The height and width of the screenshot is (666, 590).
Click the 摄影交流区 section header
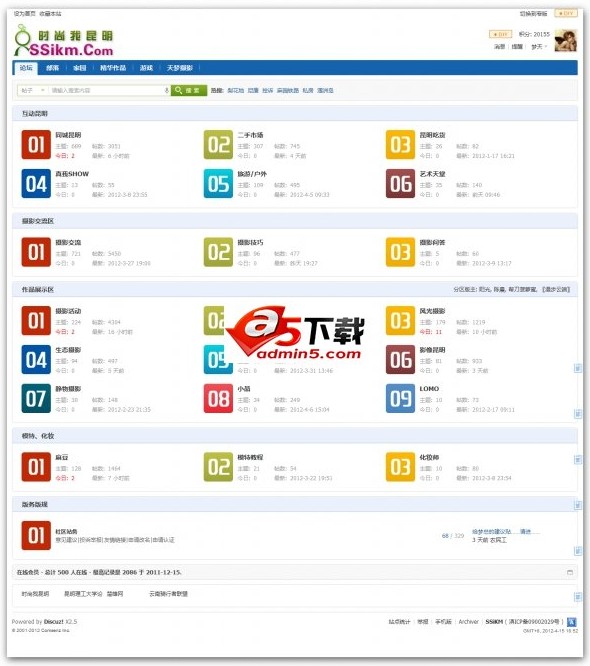[x=38, y=221]
